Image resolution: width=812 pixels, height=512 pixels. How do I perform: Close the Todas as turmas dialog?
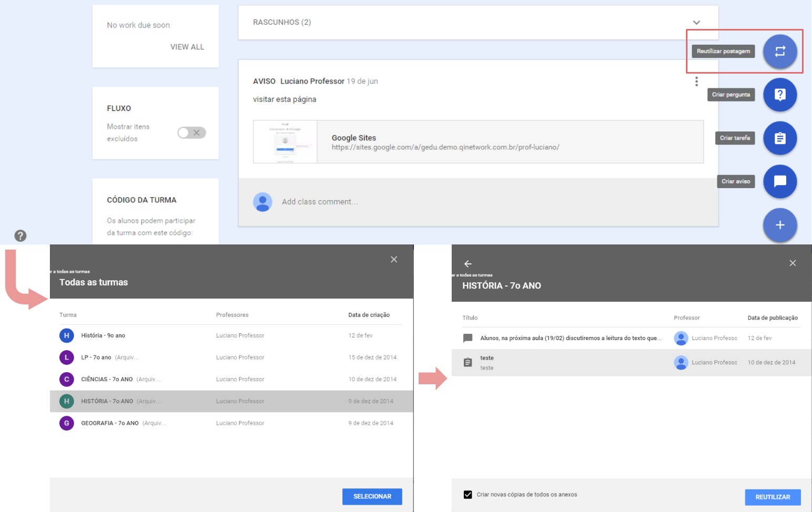[394, 259]
